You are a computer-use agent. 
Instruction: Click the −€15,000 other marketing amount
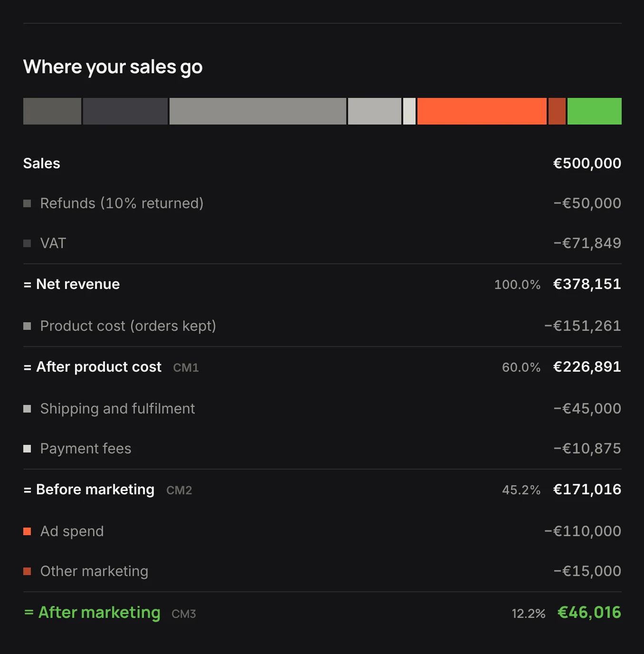coord(587,571)
